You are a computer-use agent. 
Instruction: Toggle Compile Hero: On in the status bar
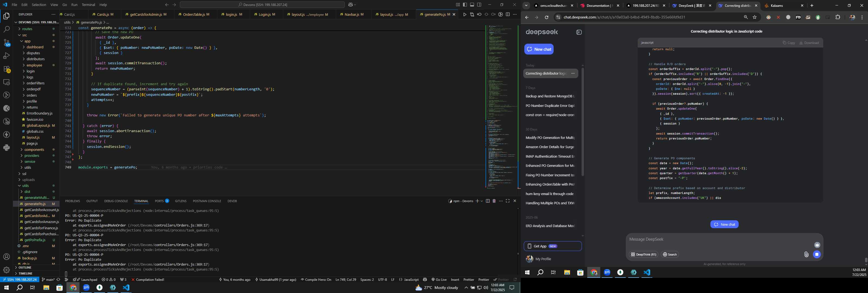tap(316, 279)
